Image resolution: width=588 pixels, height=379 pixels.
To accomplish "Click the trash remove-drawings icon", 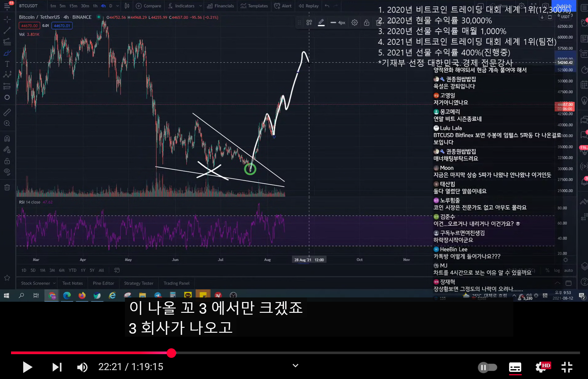I will click(7, 187).
